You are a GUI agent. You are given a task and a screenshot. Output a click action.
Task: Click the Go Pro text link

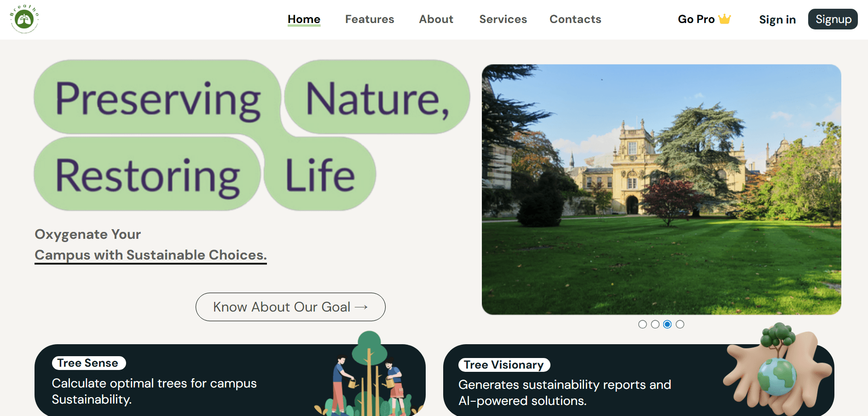[696, 19]
